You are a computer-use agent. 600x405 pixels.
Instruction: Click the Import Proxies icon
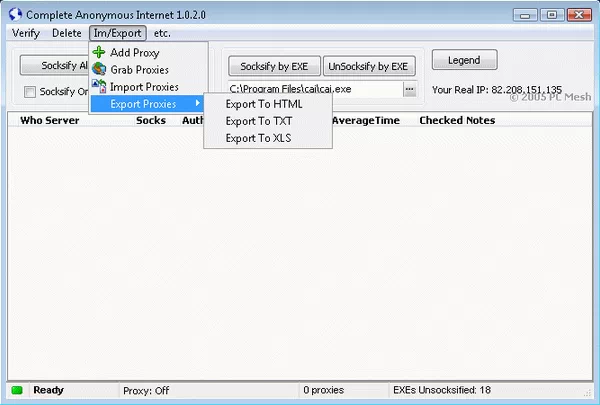(99, 87)
